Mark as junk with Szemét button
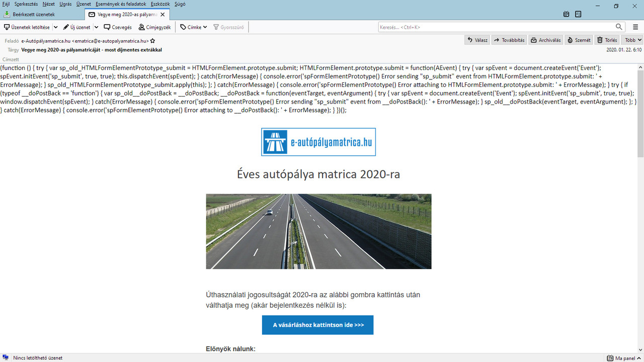This screenshot has width=644, height=362. coord(579,40)
